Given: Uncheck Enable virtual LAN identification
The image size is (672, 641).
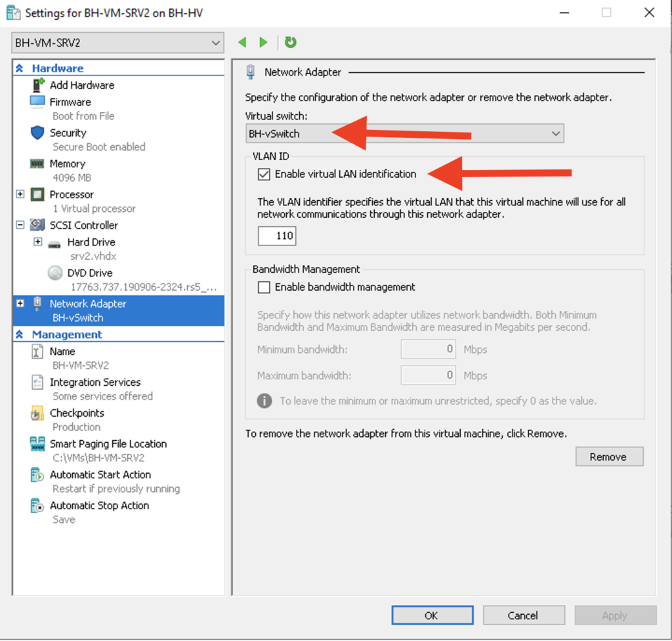Looking at the screenshot, I should point(264,174).
